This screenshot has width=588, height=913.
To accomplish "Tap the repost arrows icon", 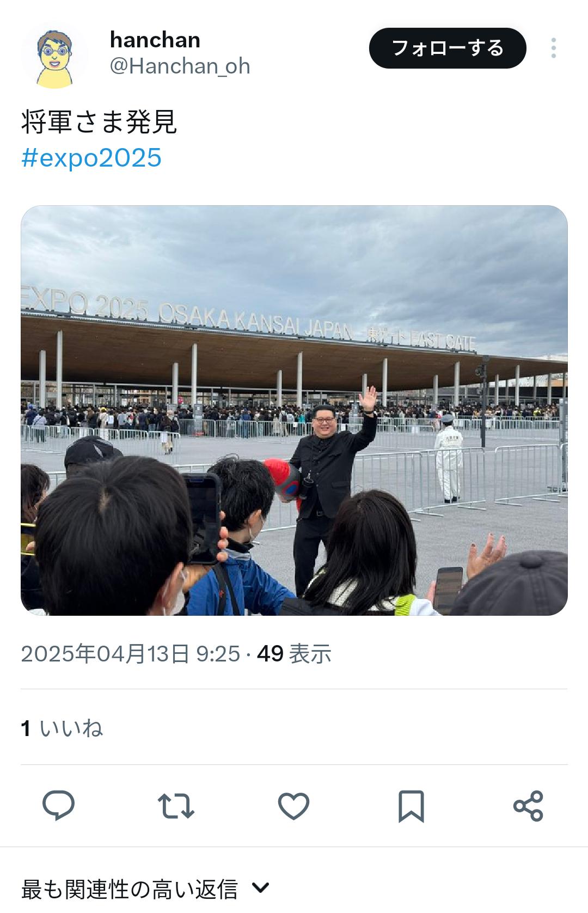I will coord(176,806).
